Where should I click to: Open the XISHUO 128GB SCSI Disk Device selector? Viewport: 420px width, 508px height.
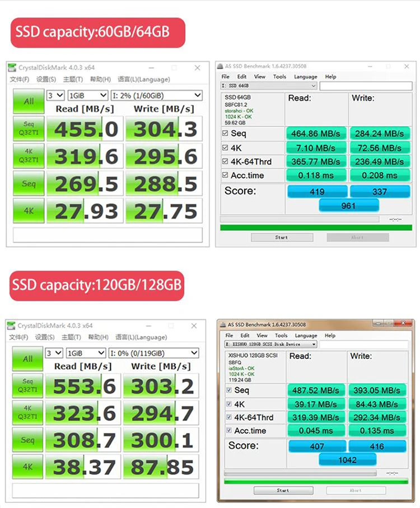(x=270, y=344)
